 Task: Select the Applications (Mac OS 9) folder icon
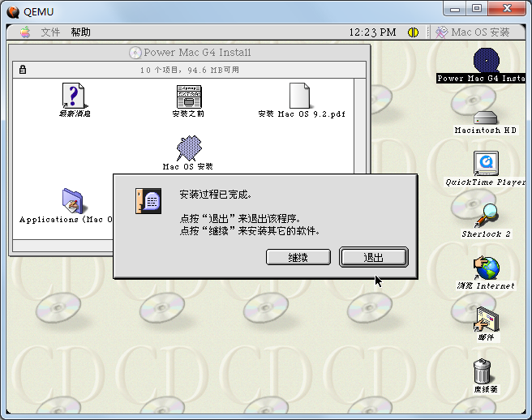click(x=72, y=201)
